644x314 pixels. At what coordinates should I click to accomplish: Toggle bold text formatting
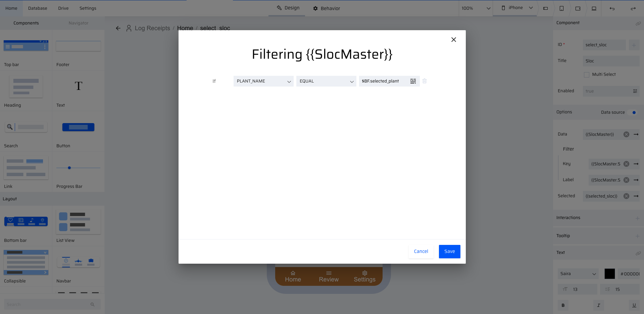coord(563,305)
